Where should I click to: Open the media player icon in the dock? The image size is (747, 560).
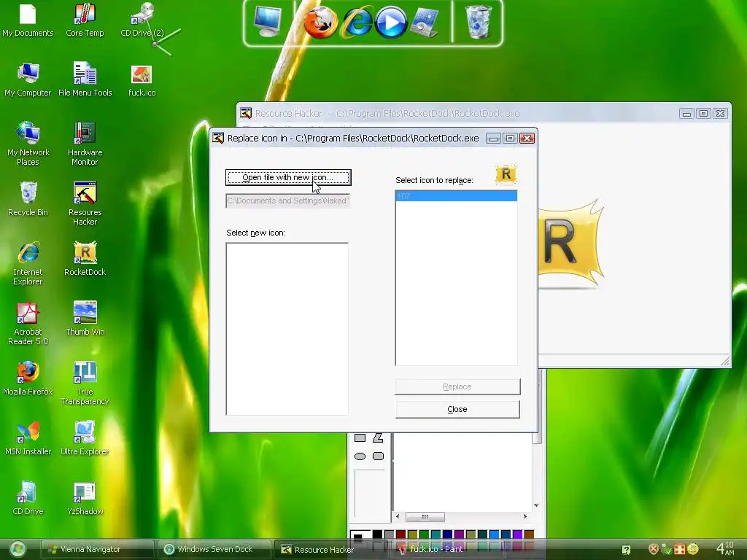(391, 23)
